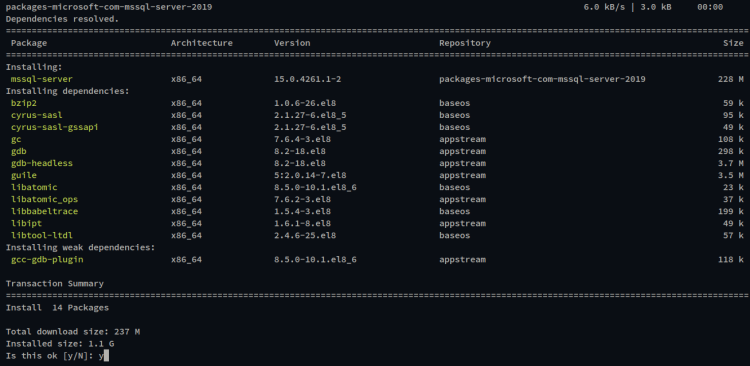The image size is (750, 366).
Task: Click the libtool-ltdl package name
Action: (x=42, y=235)
